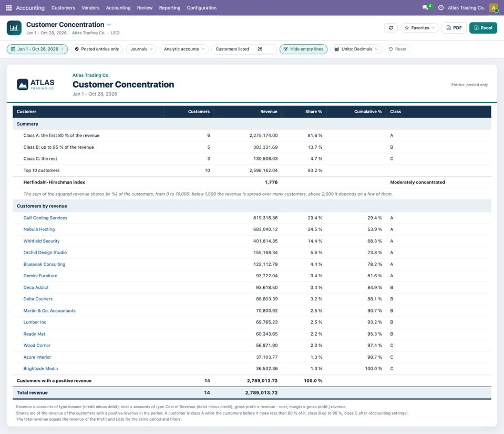Open the Gemini Furniture customer link
Screen dimensions: 504x434
click(40, 276)
